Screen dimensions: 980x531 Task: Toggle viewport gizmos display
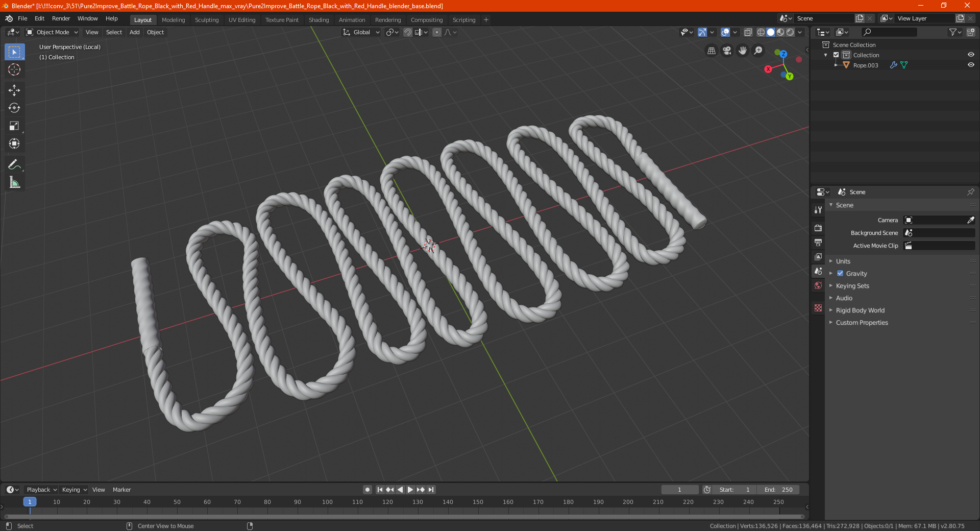(x=702, y=32)
